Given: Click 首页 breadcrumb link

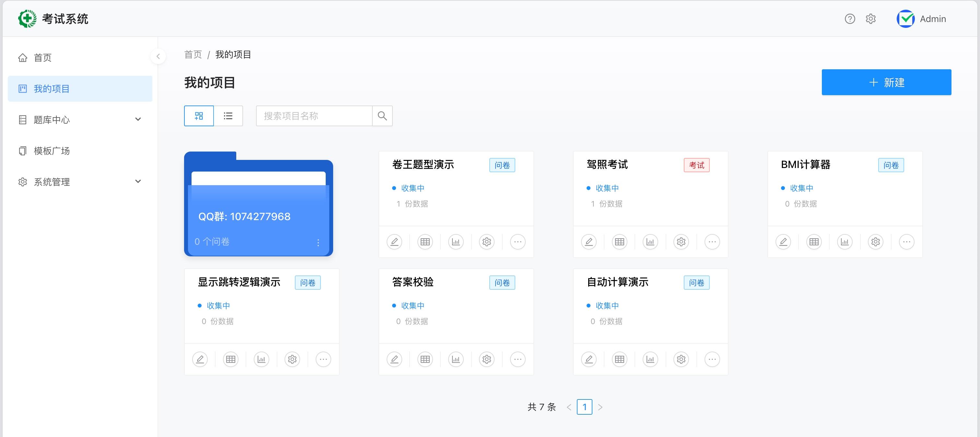Looking at the screenshot, I should tap(193, 55).
